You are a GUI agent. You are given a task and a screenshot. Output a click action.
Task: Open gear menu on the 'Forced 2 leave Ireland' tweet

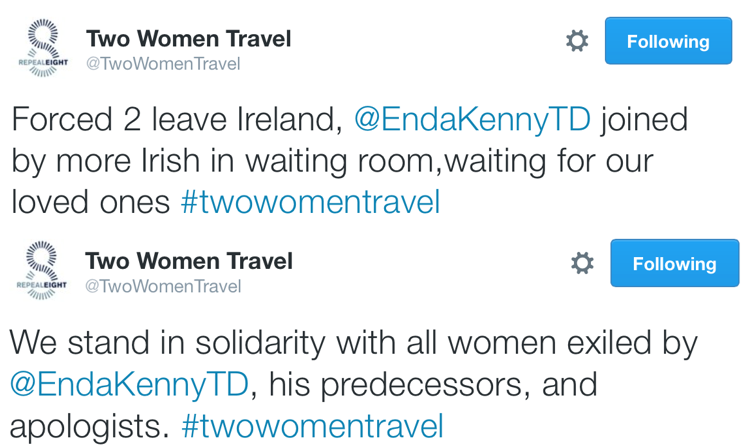tap(577, 41)
